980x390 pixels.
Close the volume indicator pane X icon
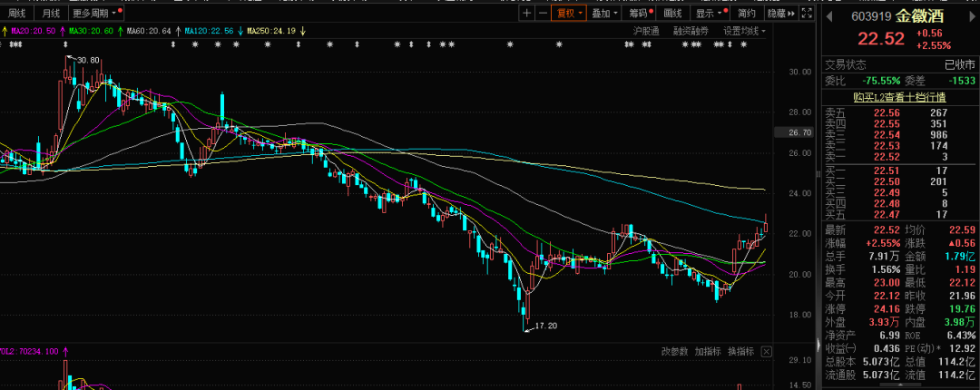[x=766, y=351]
